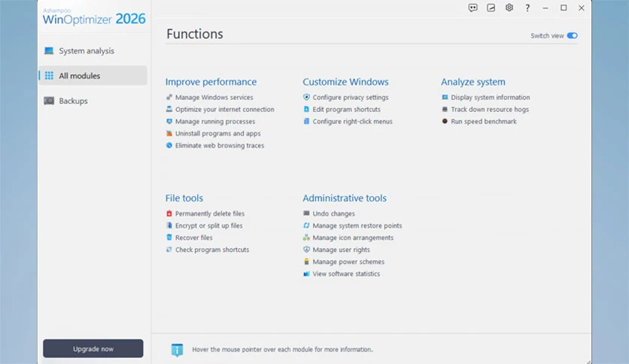Click the Customize Windows heading
This screenshot has width=629, height=364.
345,82
